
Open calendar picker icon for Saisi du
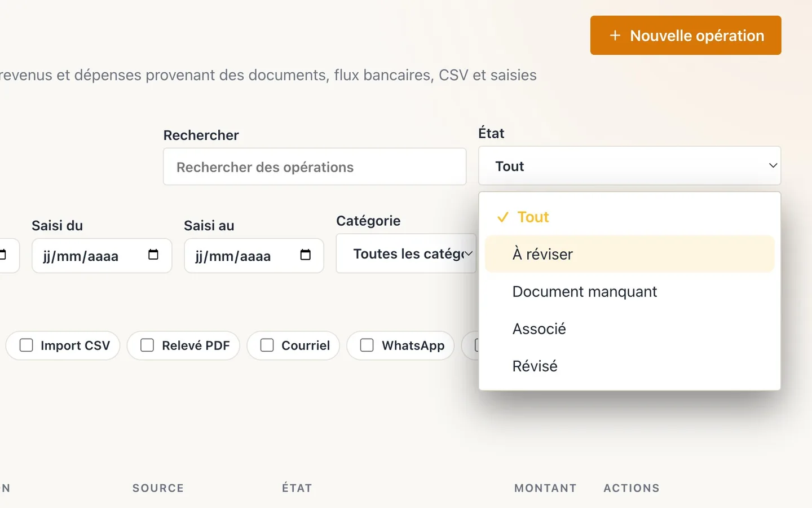tap(153, 255)
